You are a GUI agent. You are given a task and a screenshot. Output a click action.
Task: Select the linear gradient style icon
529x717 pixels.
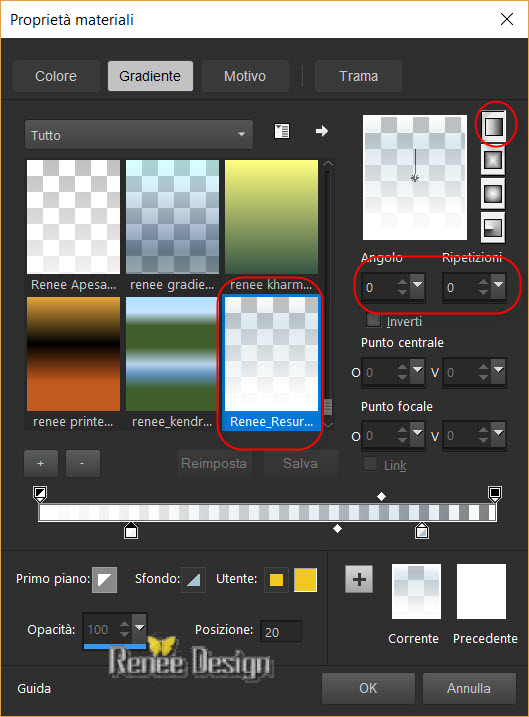click(x=493, y=127)
